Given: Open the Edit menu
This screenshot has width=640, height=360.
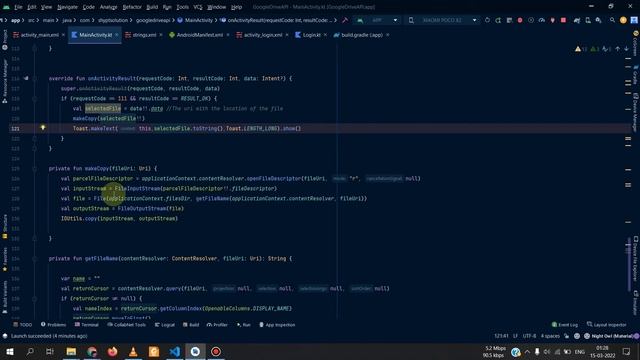Looking at the screenshot, I should [32, 7].
